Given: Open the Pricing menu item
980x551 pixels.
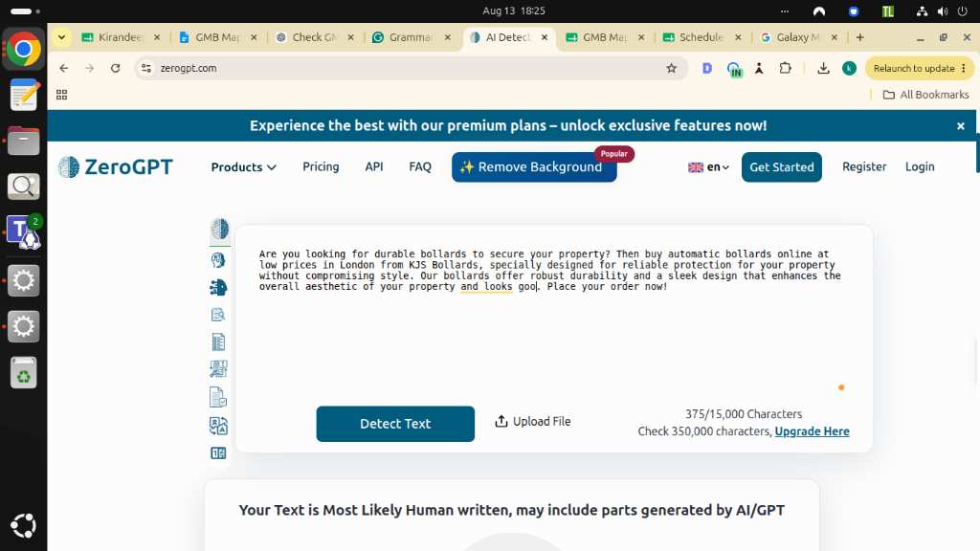Looking at the screenshot, I should tap(321, 166).
